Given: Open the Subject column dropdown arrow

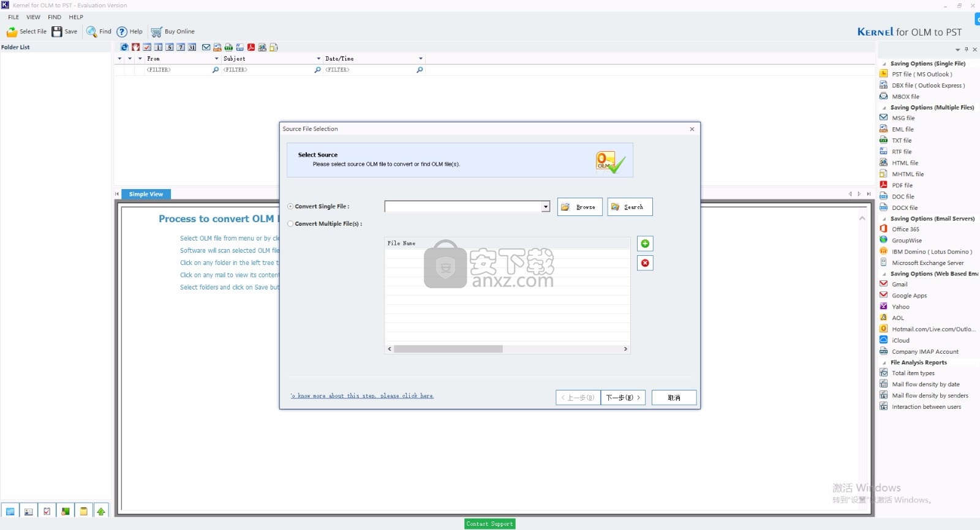Looking at the screenshot, I should coord(318,59).
